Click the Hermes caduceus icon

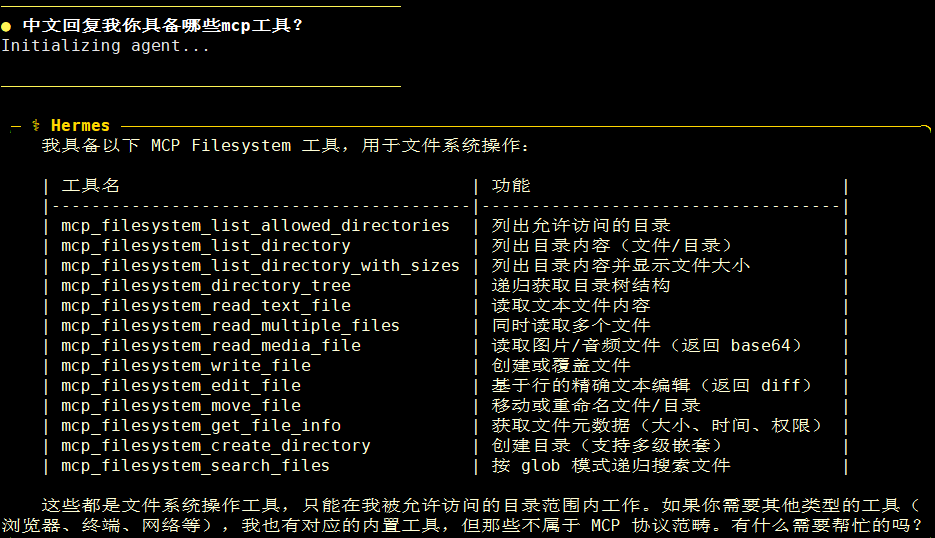[36, 125]
